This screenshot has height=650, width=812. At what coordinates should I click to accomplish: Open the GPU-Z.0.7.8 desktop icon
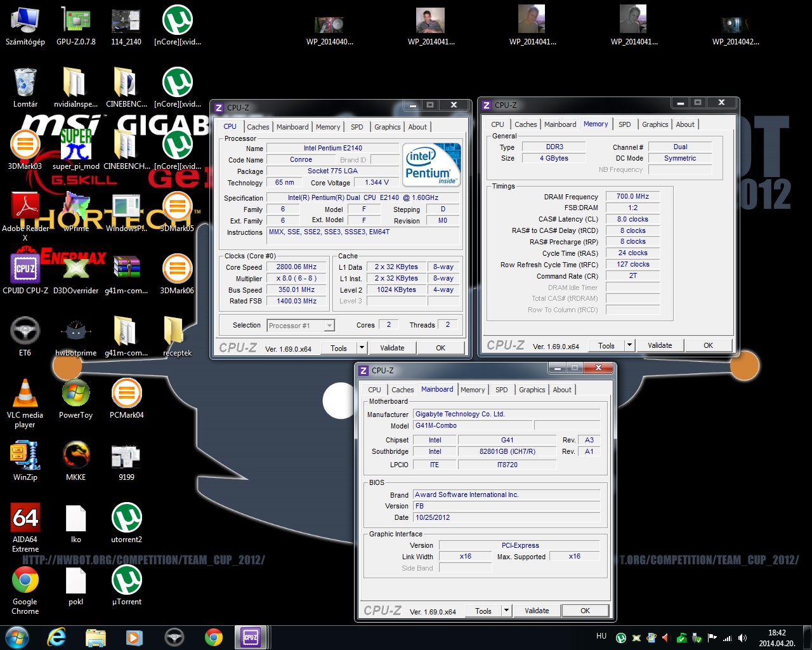point(76,26)
